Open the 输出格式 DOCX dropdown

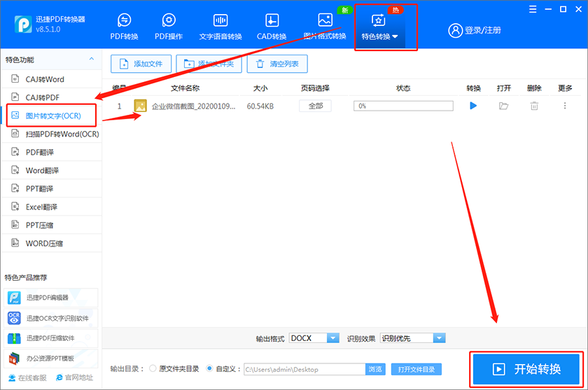tap(314, 338)
